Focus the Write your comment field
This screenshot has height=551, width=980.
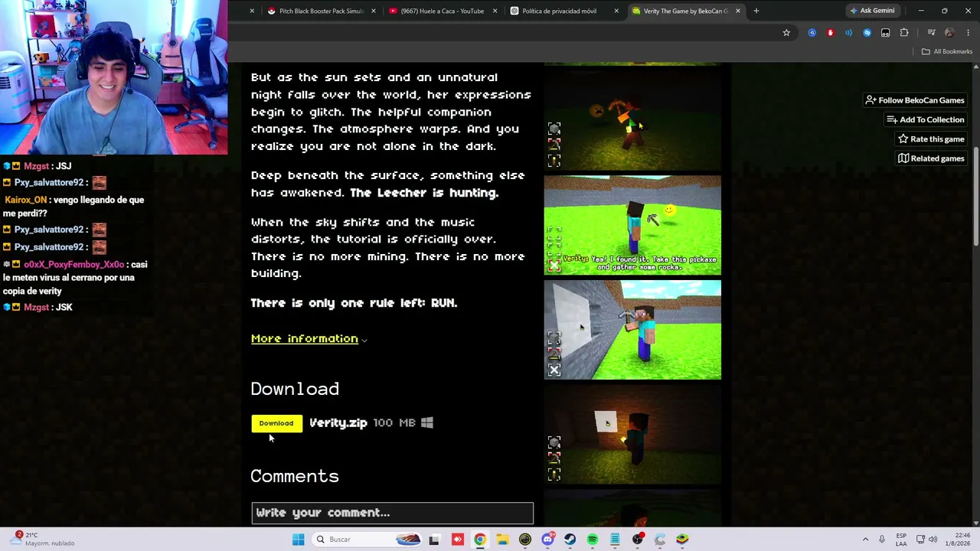pyautogui.click(x=392, y=513)
